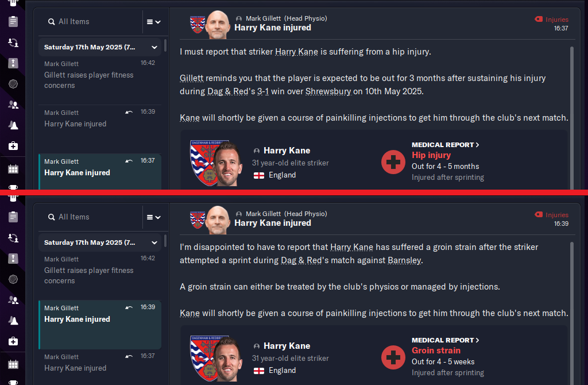The image size is (588, 385).
Task: Click the Injuries tag on the 16:39 message header
Action: (x=551, y=214)
